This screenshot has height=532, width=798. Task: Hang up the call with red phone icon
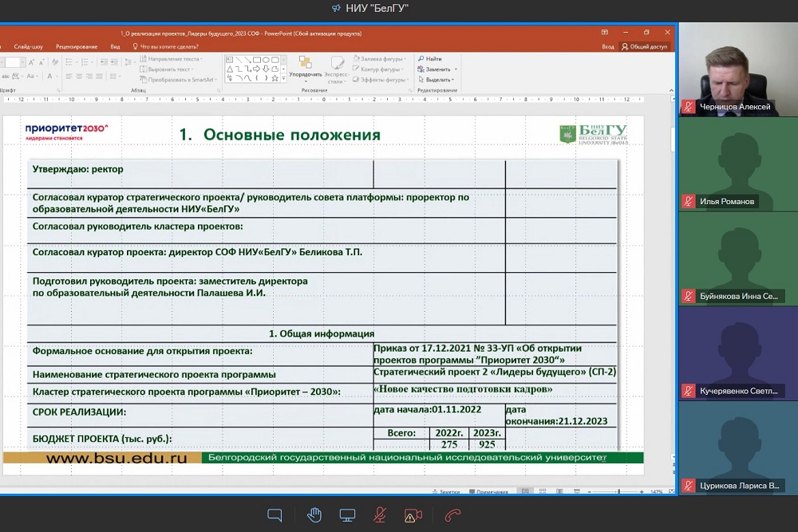point(452,516)
